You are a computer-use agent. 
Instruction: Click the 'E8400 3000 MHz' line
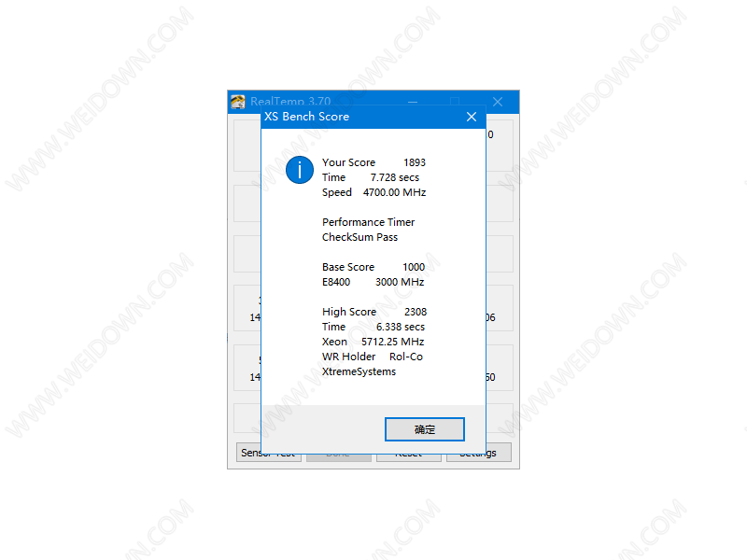click(x=373, y=282)
